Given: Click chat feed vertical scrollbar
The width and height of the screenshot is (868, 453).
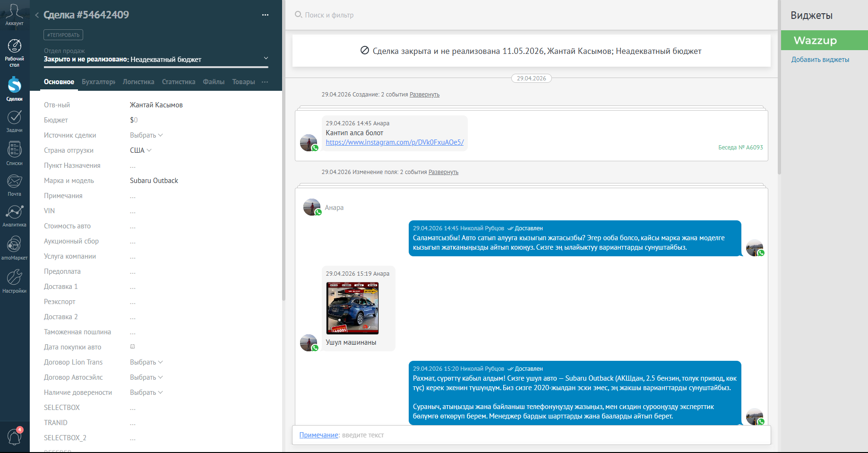Looking at the screenshot, I should click(x=779, y=87).
